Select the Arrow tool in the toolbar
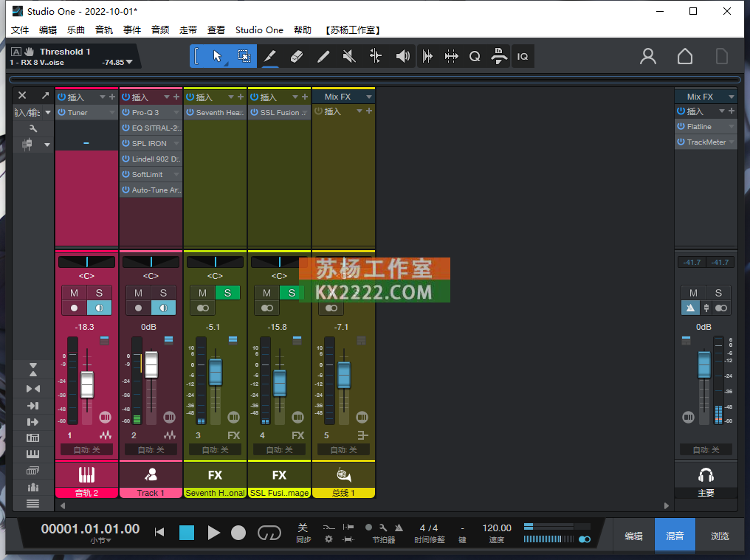Screen dimensions: 750x560 point(217,56)
